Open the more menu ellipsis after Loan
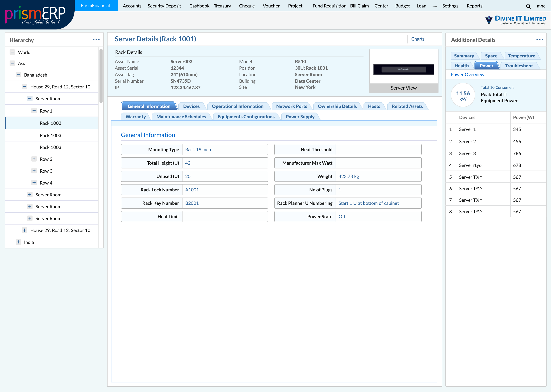This screenshot has height=392, width=551. click(x=434, y=6)
